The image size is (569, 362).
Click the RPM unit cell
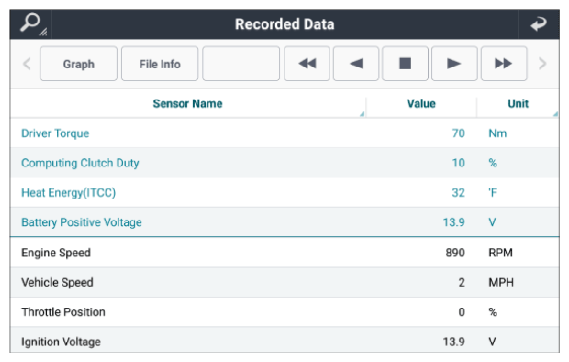[500, 252]
